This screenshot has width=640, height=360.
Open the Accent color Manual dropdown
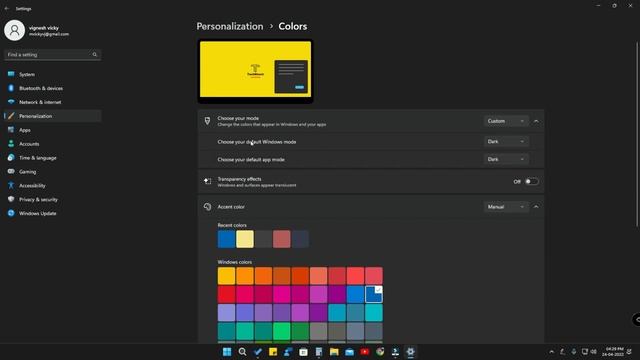click(506, 207)
